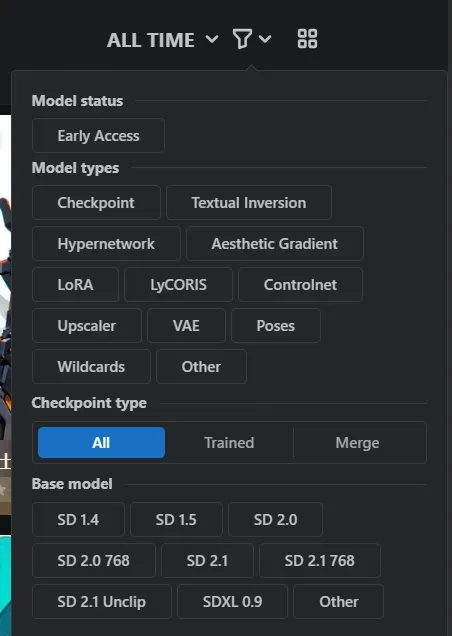Switch to the grid layout view icon

[307, 39]
